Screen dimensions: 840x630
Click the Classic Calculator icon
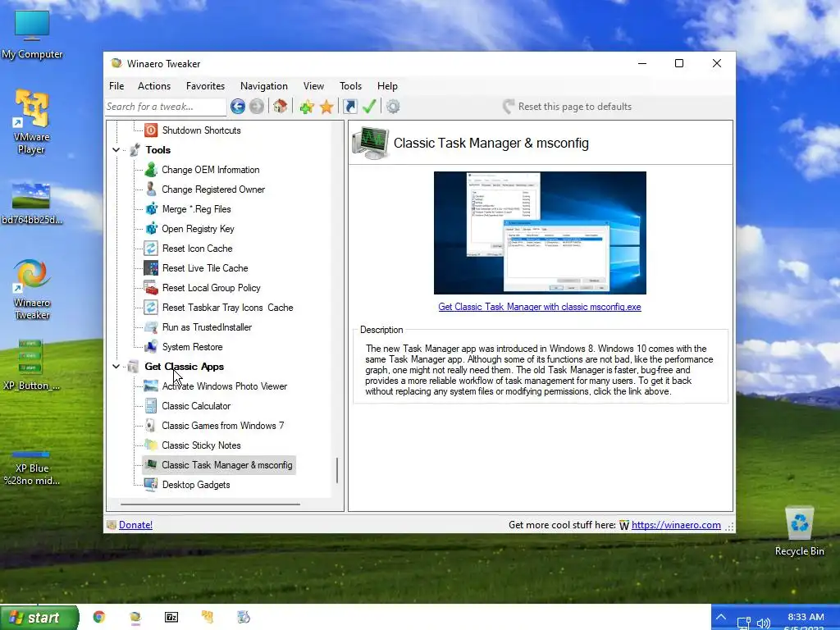[x=151, y=406]
